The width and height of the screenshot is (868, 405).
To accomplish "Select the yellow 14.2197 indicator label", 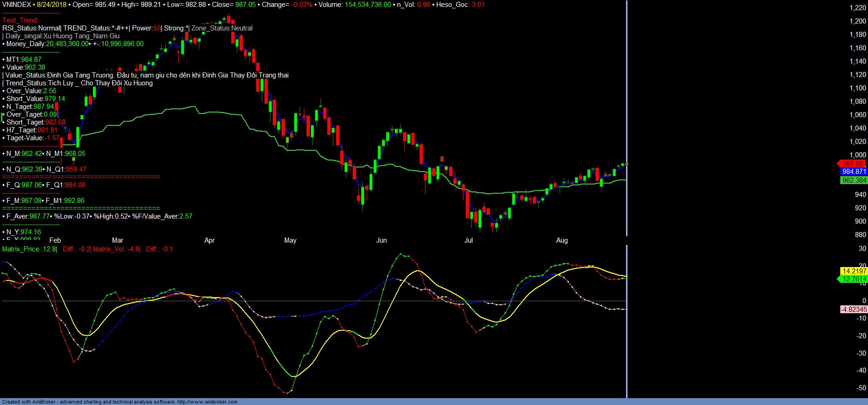I will click(854, 271).
